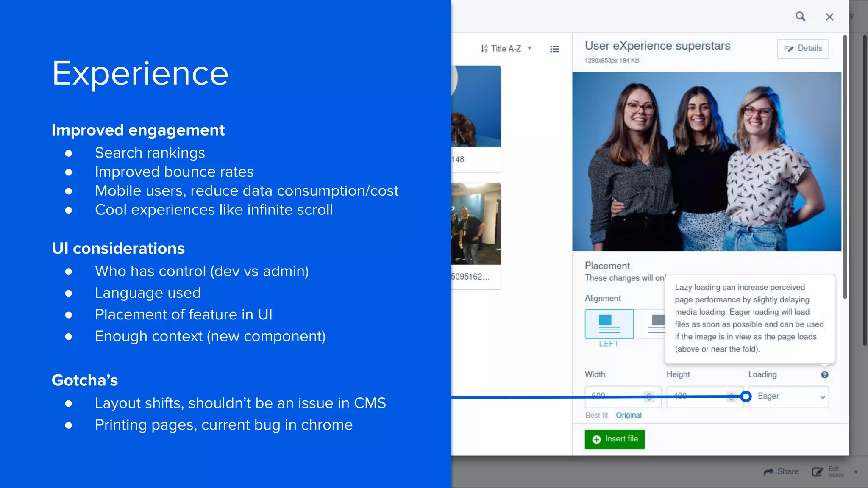This screenshot has height=488, width=868.
Task: Open the Details edit button
Action: (x=803, y=49)
